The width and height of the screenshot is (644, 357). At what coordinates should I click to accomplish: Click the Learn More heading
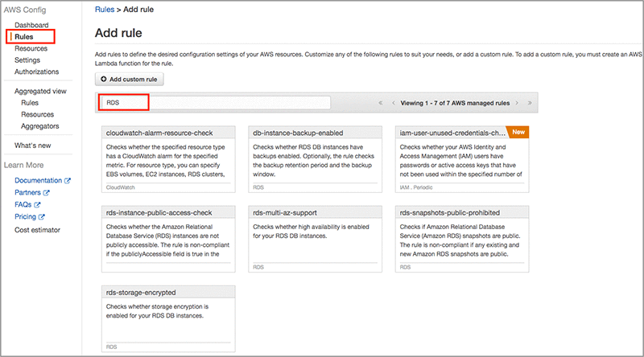pyautogui.click(x=24, y=165)
